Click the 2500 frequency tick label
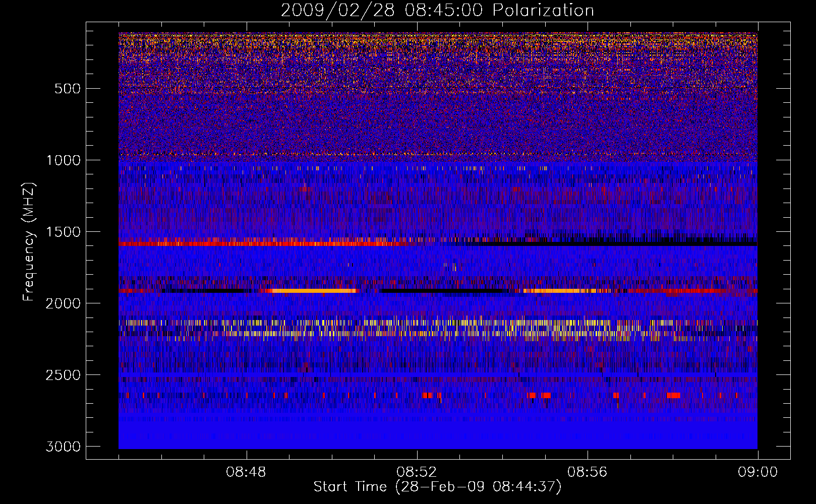This screenshot has height=504, width=816. [63, 375]
